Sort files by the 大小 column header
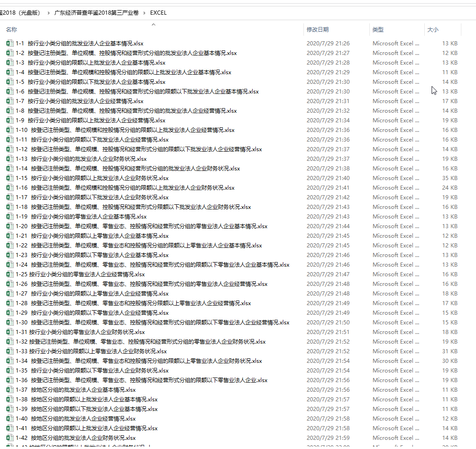 [433, 29]
